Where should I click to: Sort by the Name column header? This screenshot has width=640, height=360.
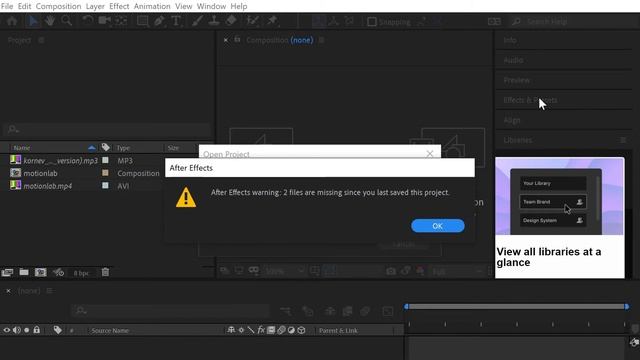point(22,148)
